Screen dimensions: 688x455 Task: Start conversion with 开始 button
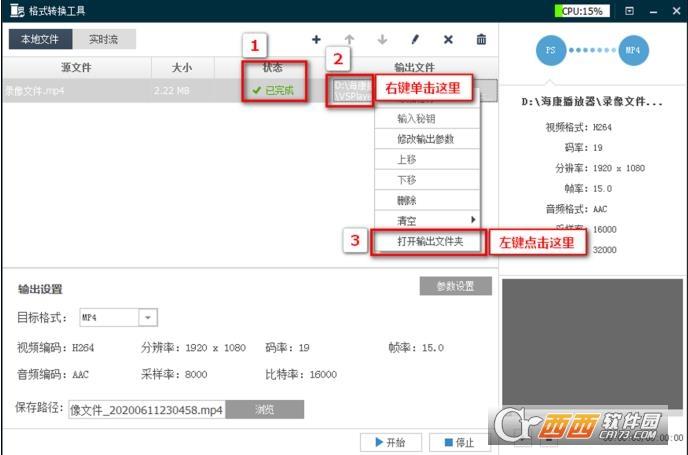tap(391, 442)
